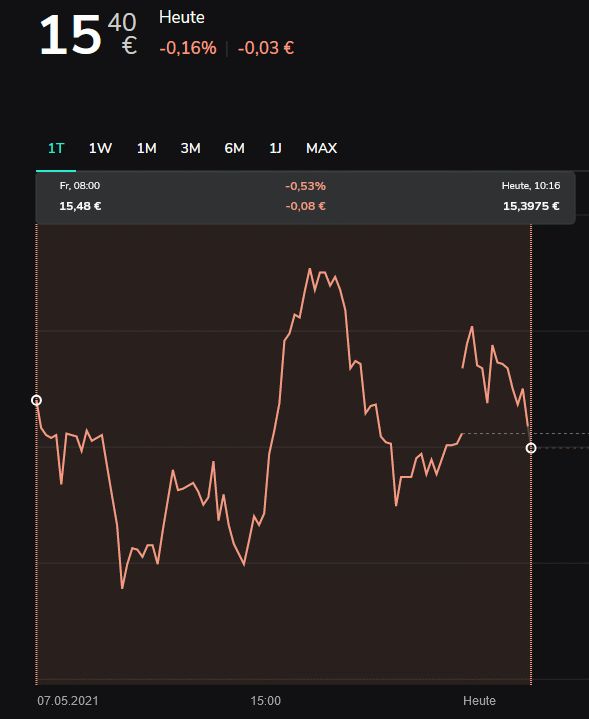Click the Heute label near price
The image size is (589, 719).
tap(182, 17)
